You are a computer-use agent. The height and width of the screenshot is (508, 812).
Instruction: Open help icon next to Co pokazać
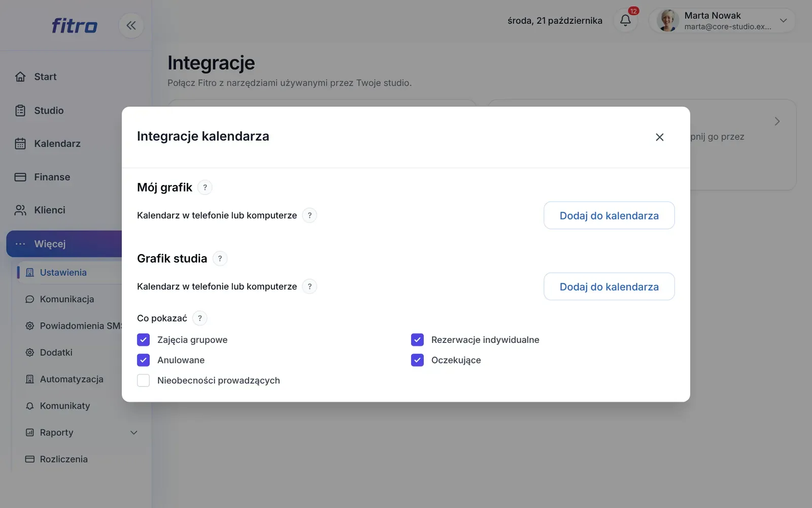click(200, 318)
